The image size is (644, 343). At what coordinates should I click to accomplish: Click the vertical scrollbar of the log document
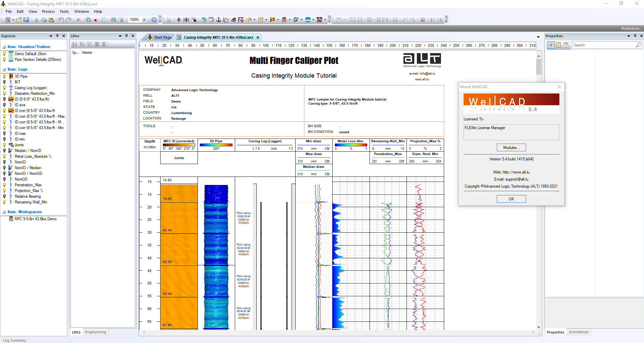click(x=539, y=192)
